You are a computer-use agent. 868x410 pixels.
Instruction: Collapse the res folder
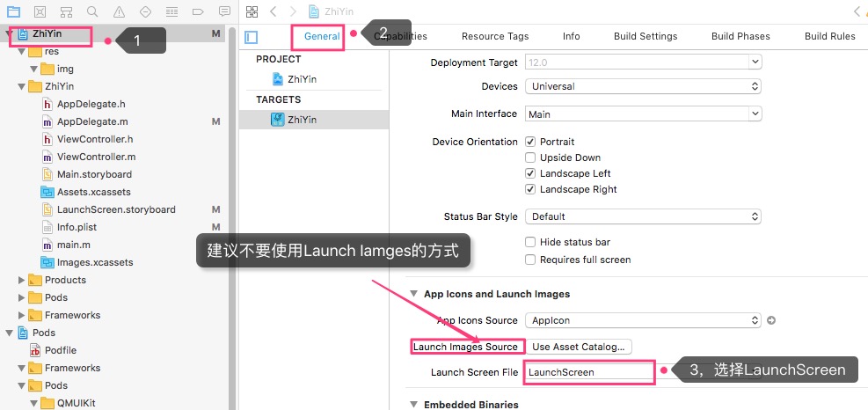pyautogui.click(x=22, y=51)
